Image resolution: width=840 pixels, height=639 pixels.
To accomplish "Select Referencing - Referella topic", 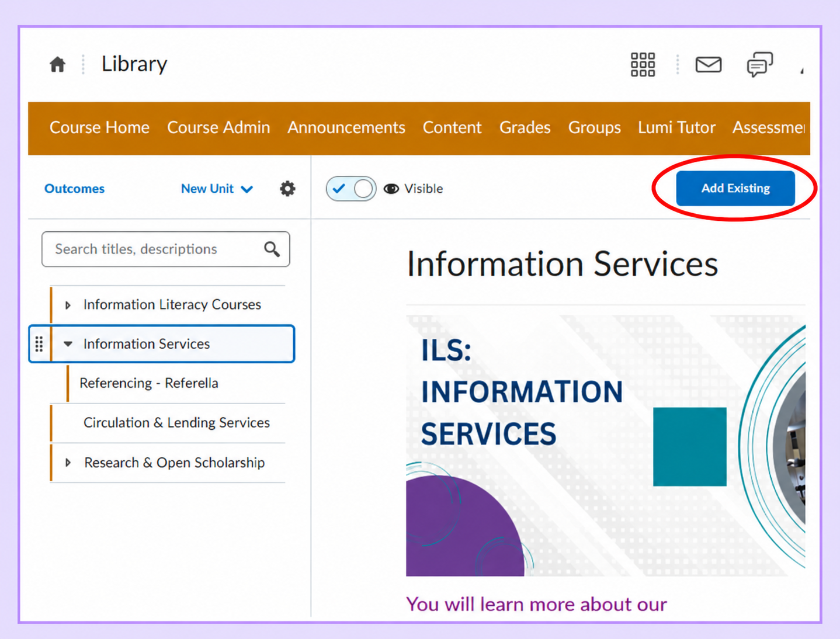I will tap(149, 383).
